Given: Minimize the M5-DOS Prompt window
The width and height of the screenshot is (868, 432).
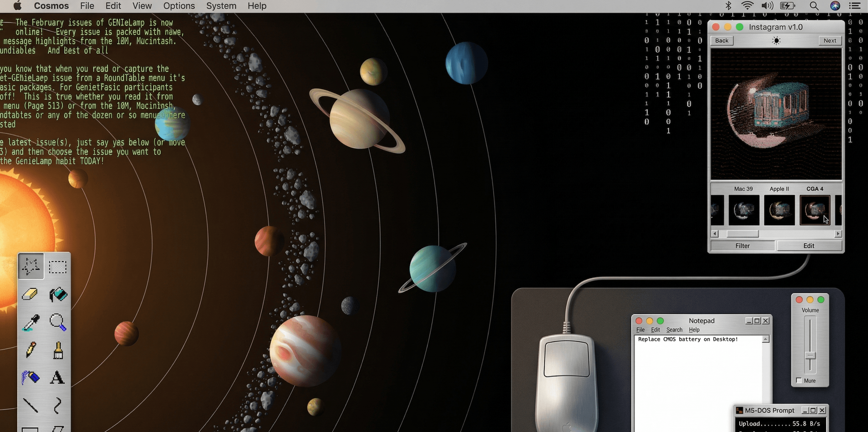Looking at the screenshot, I should (x=805, y=410).
